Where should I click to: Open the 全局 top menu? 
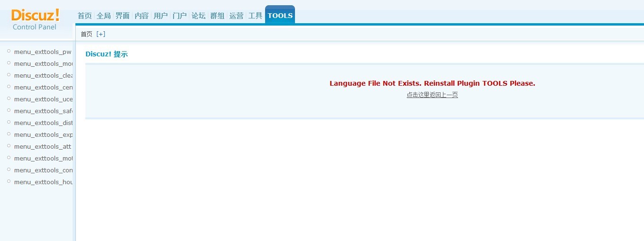(x=104, y=16)
